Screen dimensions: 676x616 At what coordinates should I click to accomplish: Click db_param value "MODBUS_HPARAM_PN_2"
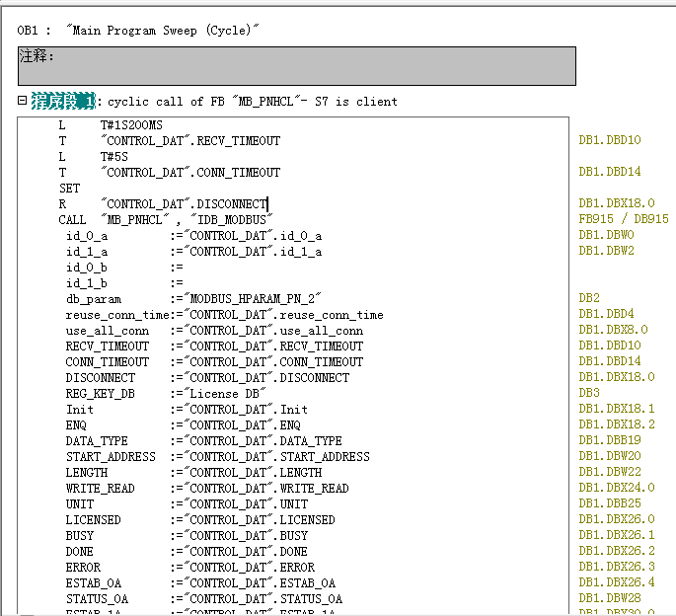coord(253,299)
